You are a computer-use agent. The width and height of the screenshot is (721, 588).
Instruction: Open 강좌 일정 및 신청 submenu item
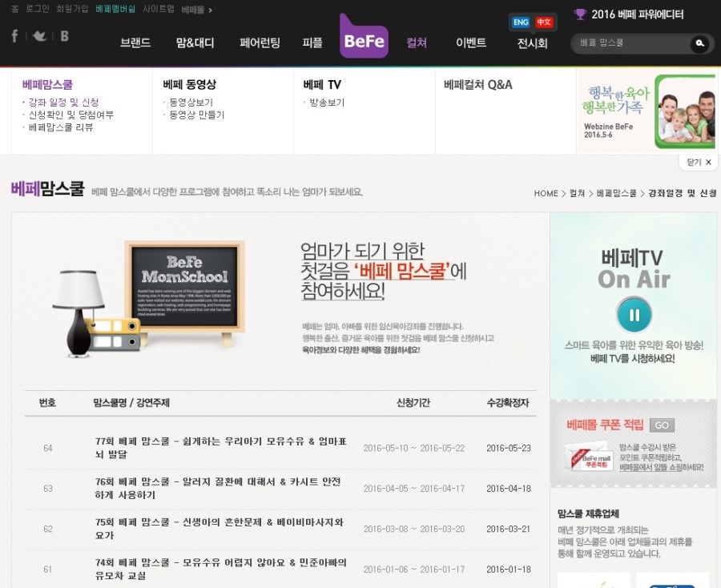pyautogui.click(x=63, y=102)
